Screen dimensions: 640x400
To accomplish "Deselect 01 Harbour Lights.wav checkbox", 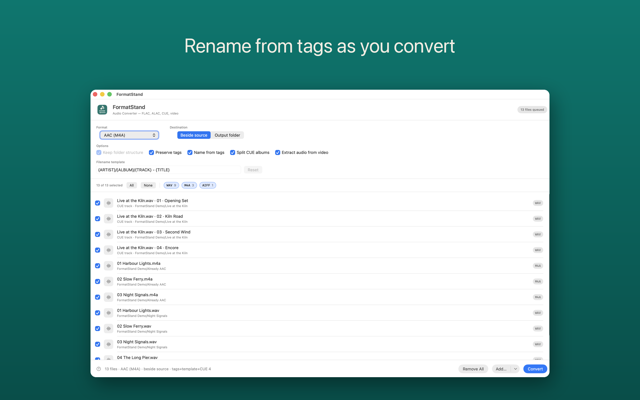I will [x=98, y=313].
